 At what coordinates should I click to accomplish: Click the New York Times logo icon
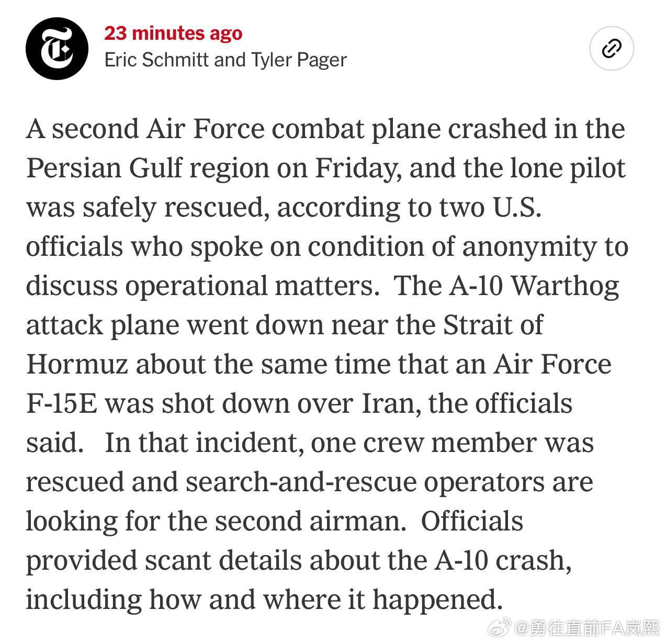point(57,49)
